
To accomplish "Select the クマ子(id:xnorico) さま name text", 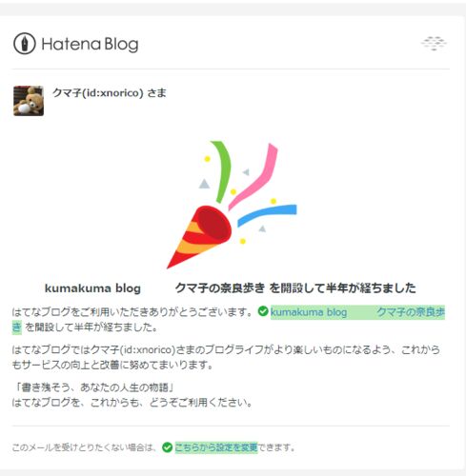I will click(x=110, y=93).
